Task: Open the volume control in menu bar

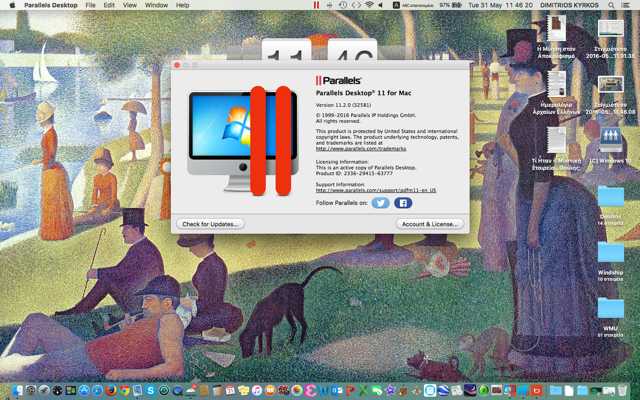Action: pyautogui.click(x=380, y=5)
